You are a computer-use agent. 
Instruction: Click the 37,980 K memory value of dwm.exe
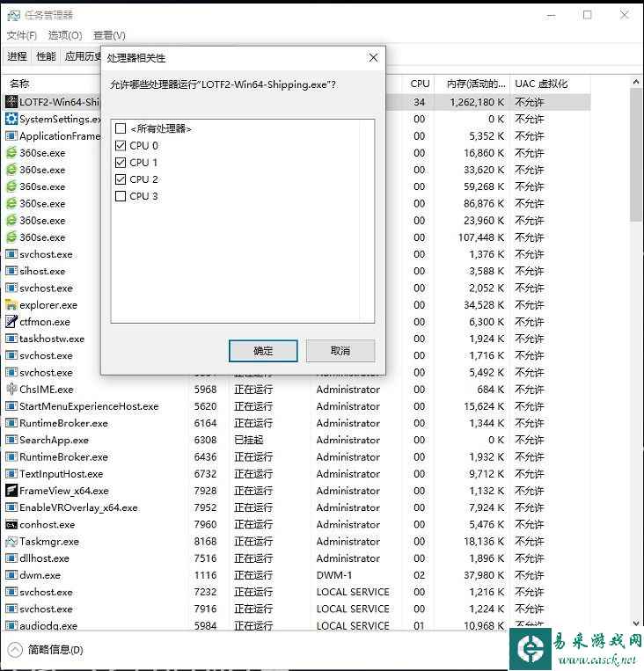484,575
